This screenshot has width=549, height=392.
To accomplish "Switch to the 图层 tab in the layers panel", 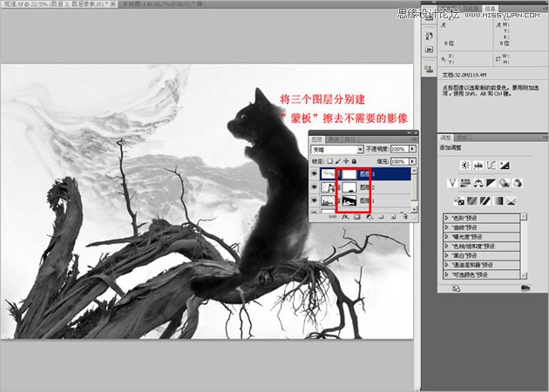I will click(x=317, y=139).
